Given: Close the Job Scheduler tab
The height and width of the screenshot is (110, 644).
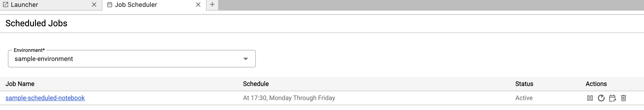Looking at the screenshot, I should 198,4.
